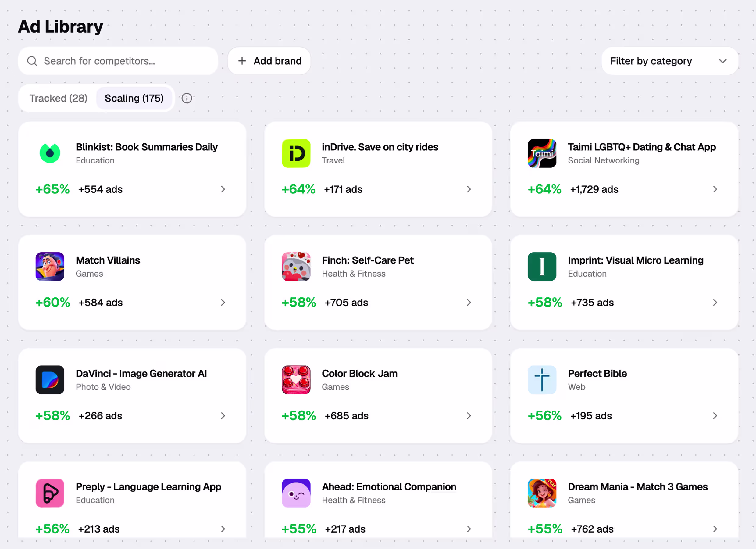Open the Taimi rainbow app icon
Screen dimensions: 756x549
coord(542,153)
